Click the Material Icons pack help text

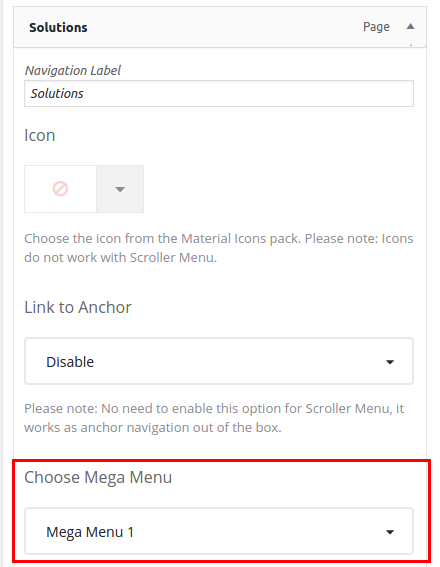click(x=219, y=248)
